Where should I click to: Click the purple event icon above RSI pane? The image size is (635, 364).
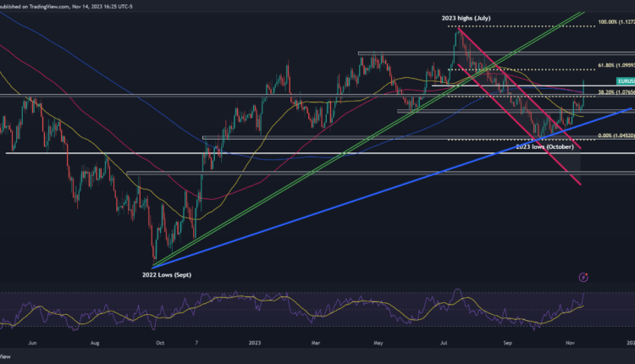(x=583, y=276)
